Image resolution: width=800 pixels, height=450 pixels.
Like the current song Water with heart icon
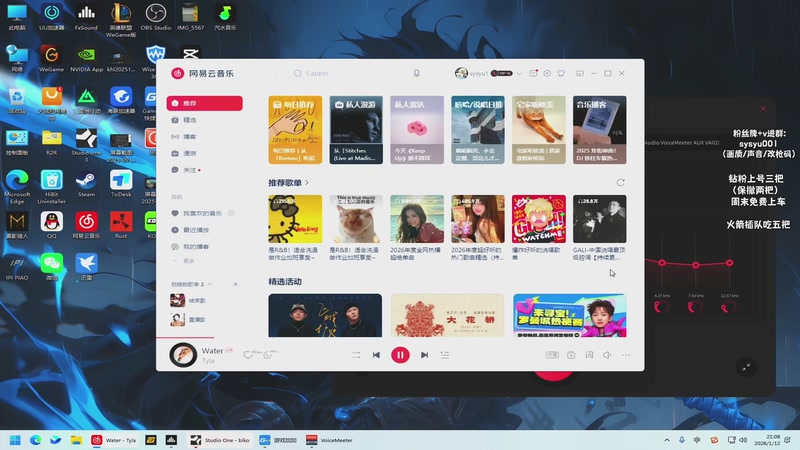248,355
